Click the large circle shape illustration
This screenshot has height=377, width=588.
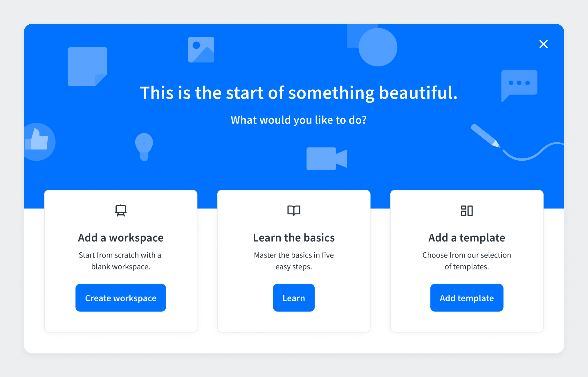pyautogui.click(x=378, y=47)
